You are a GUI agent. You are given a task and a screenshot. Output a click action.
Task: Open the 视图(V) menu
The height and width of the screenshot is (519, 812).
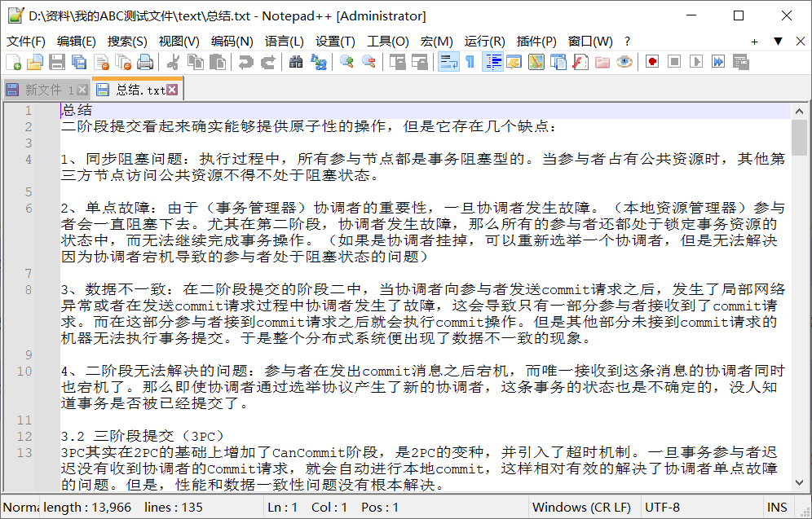pos(179,42)
